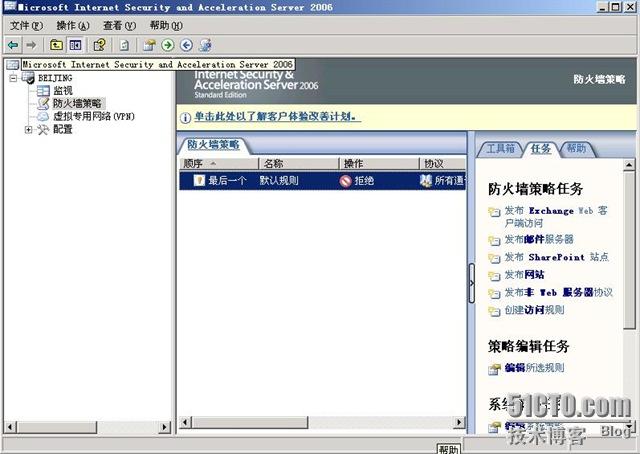Click the 最后一个 rule order icon
640x454 pixels.
(199, 180)
